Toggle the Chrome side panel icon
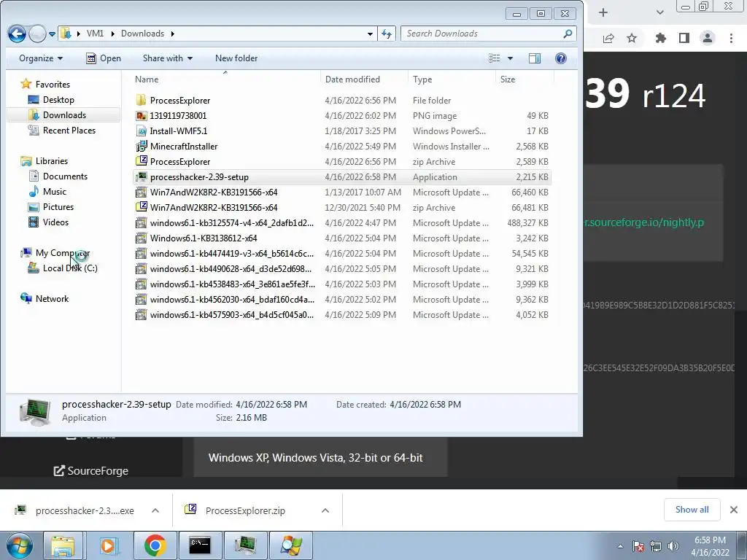 [x=684, y=38]
